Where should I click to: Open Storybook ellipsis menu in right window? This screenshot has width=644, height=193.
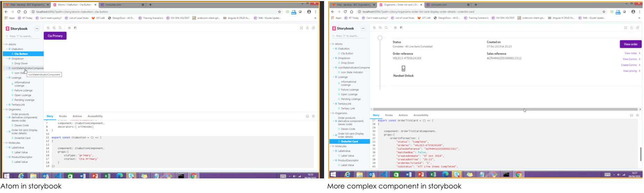pos(363,28)
